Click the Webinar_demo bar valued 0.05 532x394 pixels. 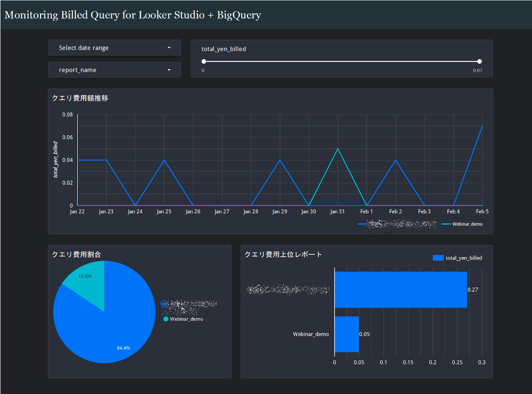[346, 334]
